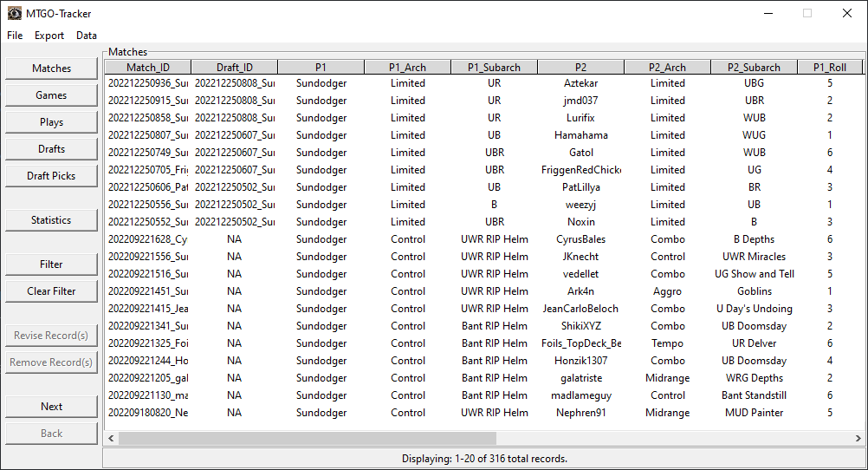
Task: Select the match row against Aztekar
Action: 580,83
